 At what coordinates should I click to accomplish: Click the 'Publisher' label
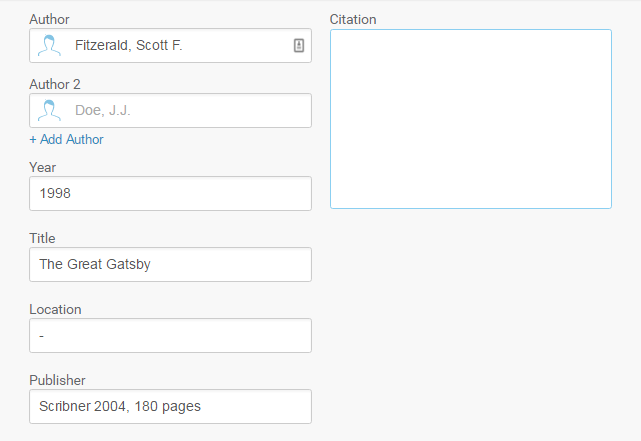[57, 380]
